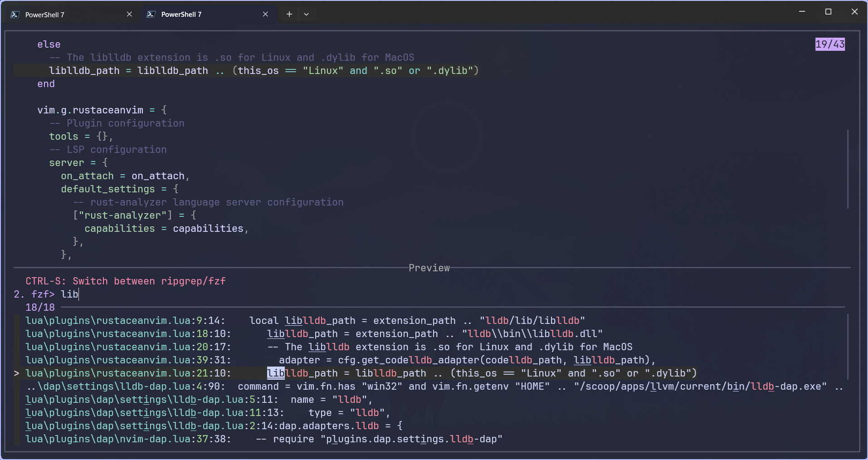This screenshot has width=868, height=460.
Task: Select result lldb-dap.lua:4:90
Action: 434,387
